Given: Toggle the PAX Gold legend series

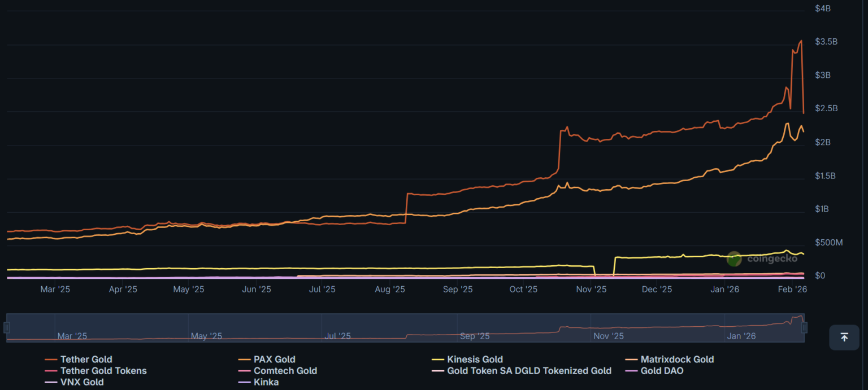Looking at the screenshot, I should (x=267, y=360).
